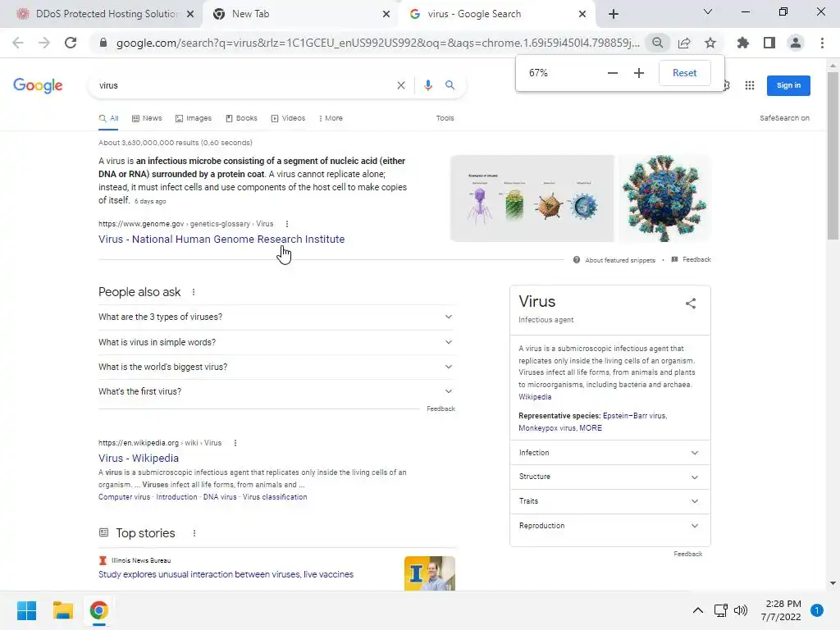Expand What is the world's biggest virus
Viewport: 840px width, 630px height.
pyautogui.click(x=276, y=367)
